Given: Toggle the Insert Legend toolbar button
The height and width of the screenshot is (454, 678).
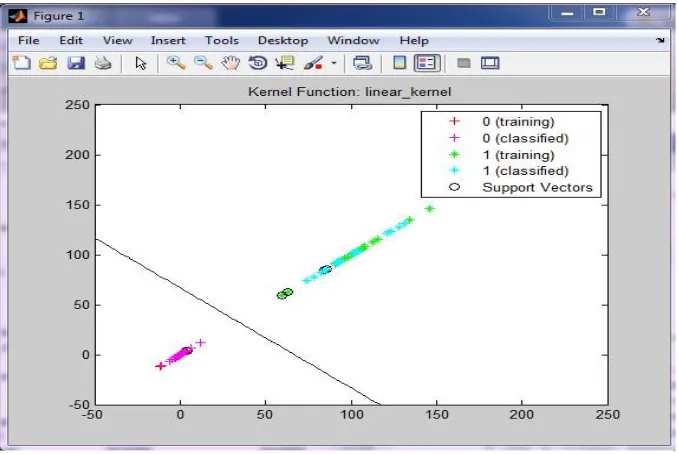Looking at the screenshot, I should click(x=427, y=63).
